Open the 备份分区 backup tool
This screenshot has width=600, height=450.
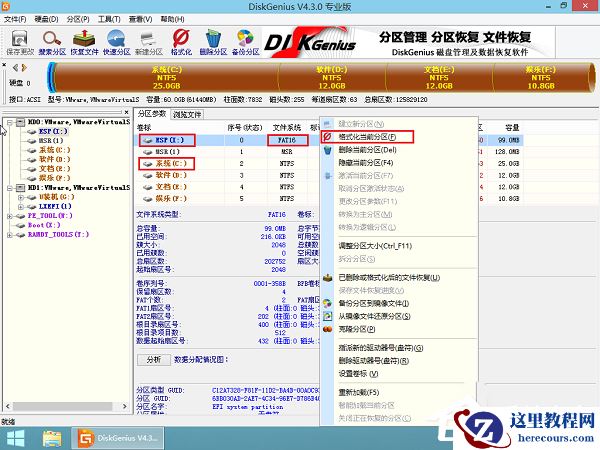[x=245, y=42]
